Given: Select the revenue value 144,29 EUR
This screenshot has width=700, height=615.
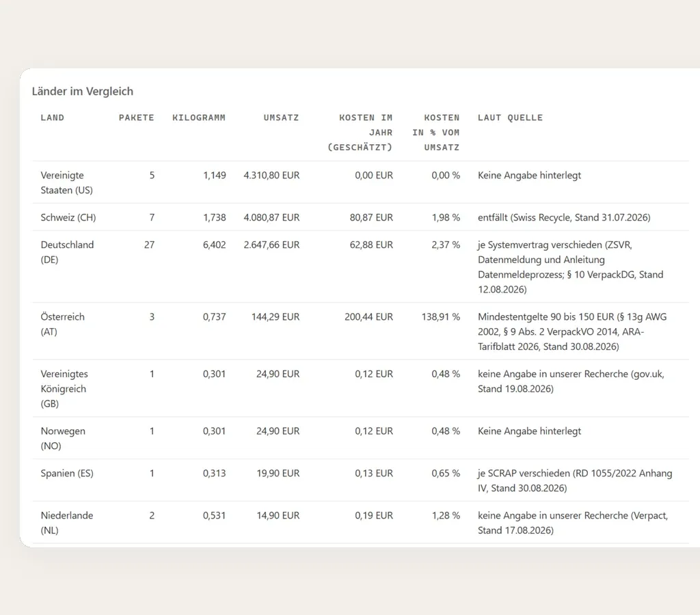Looking at the screenshot, I should click(x=275, y=317).
